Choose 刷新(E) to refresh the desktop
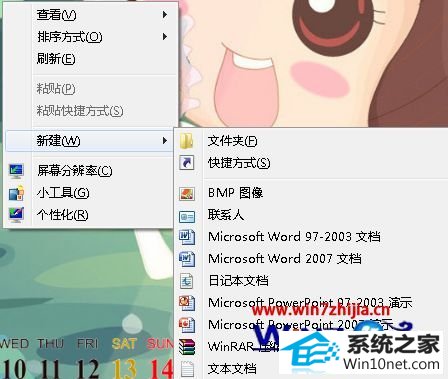The image size is (448, 379). click(x=90, y=59)
